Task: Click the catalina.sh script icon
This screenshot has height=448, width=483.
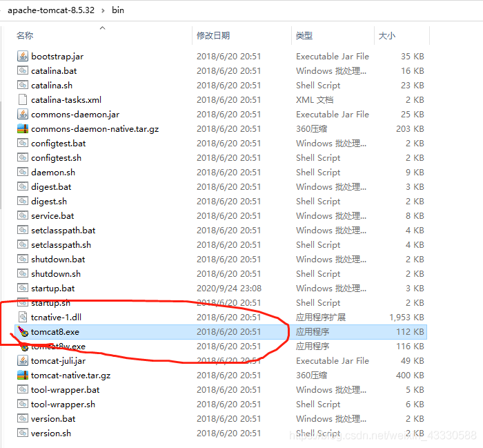Action: 23,85
